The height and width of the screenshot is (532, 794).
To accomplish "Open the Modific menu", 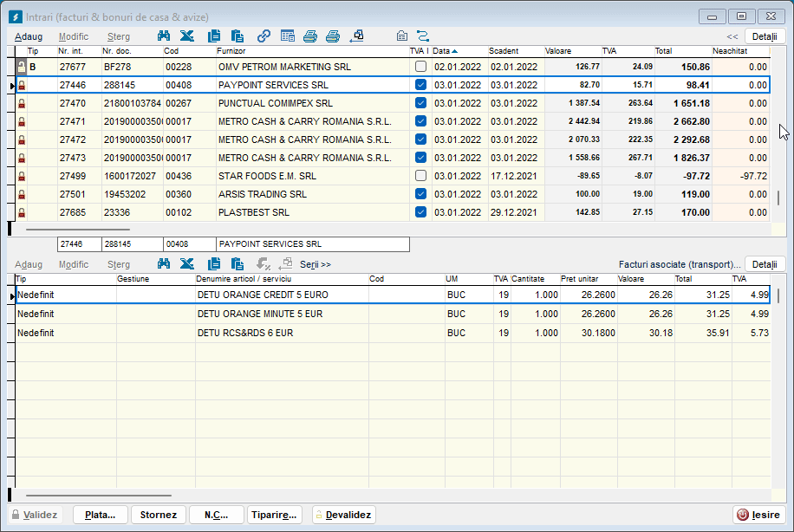I will tap(74, 37).
